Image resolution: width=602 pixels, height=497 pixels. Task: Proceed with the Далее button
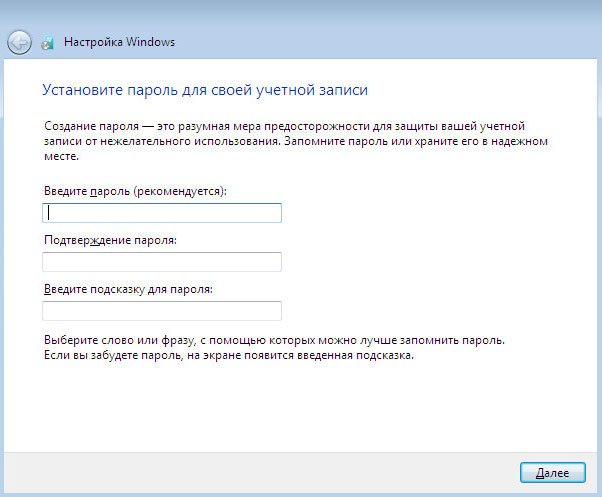[x=552, y=472]
